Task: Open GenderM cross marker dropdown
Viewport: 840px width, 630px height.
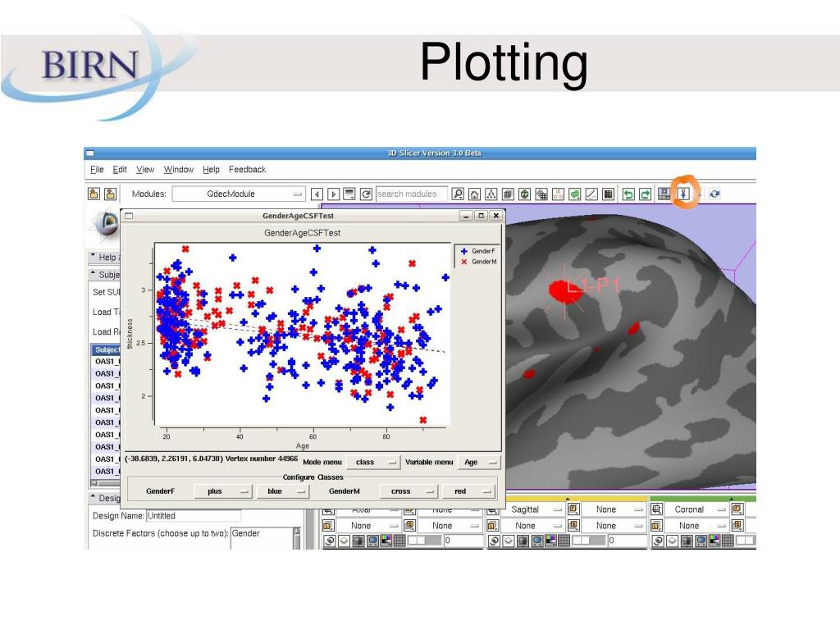Action: (409, 491)
